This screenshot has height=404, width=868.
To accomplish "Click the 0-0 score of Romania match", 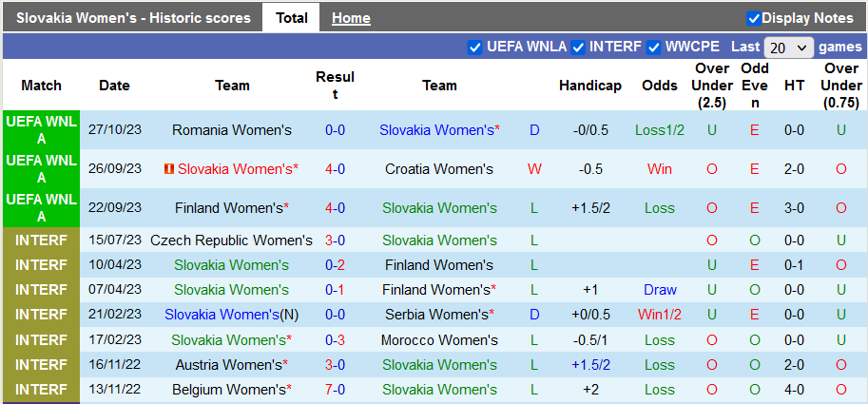I will coord(335,130).
